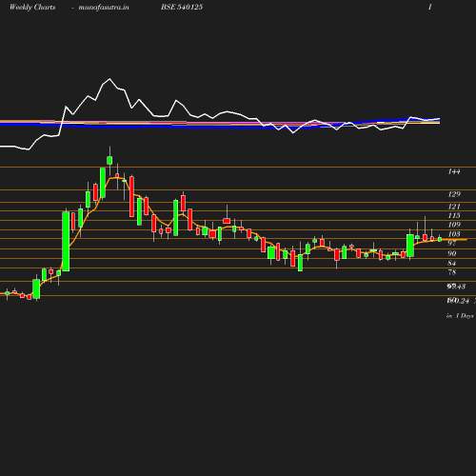Image resolution: width=476 pixels, height=476 pixels.
Task: Click the 'in 1 Days' label
Action: [x=460, y=316]
